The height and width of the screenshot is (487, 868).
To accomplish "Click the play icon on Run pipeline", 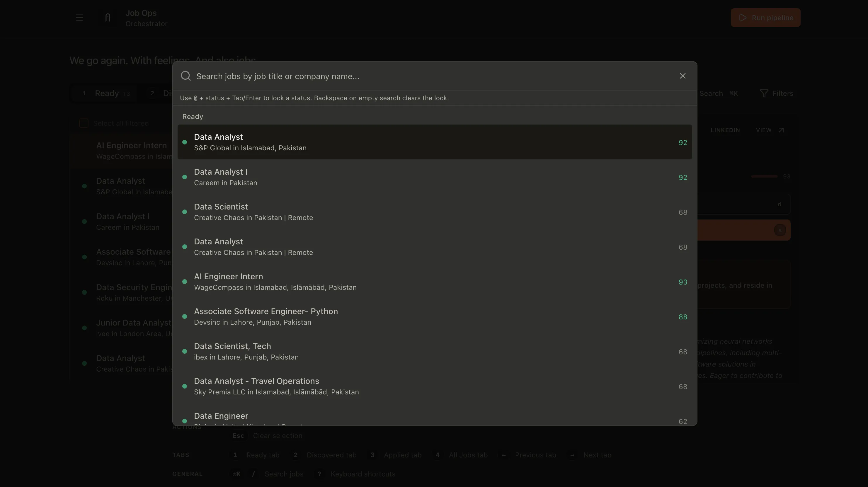I will coord(743,18).
